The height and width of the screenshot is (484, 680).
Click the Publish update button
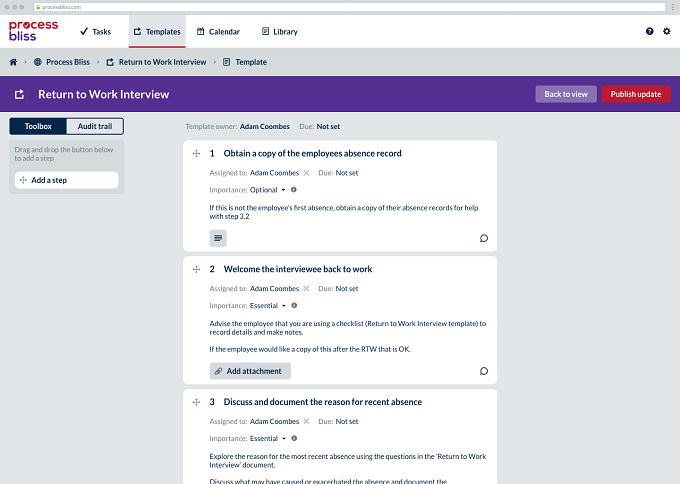point(636,94)
